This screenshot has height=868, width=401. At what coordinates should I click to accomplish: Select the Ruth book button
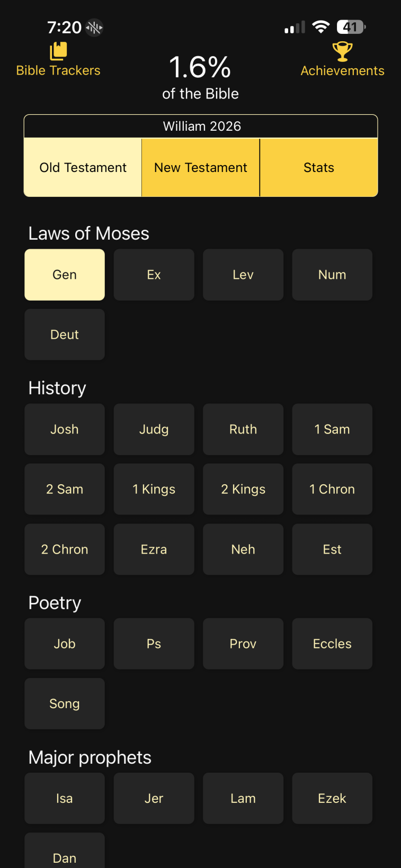tap(243, 429)
